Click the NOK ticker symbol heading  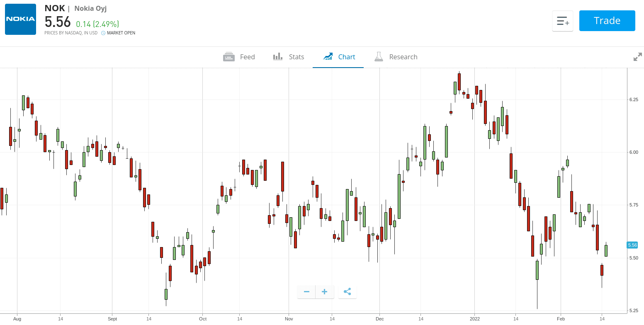point(55,8)
